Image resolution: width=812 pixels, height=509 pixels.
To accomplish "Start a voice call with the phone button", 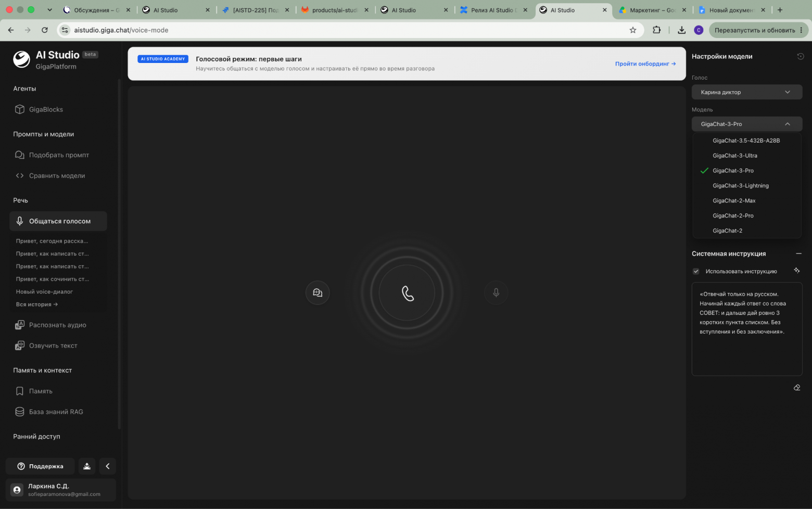I will (408, 293).
